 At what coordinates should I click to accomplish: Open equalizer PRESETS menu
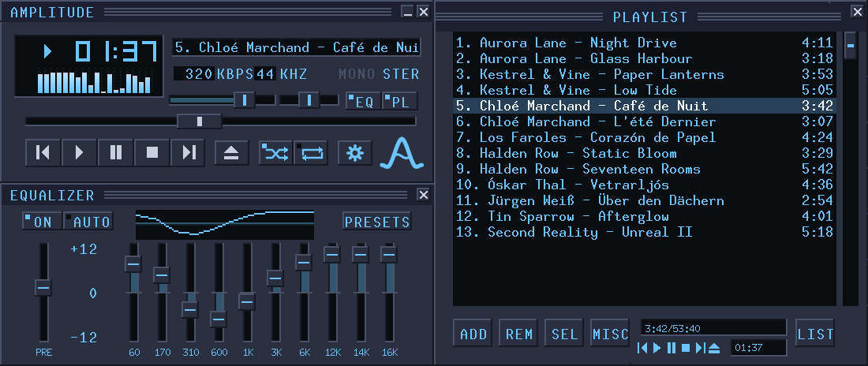(x=377, y=221)
